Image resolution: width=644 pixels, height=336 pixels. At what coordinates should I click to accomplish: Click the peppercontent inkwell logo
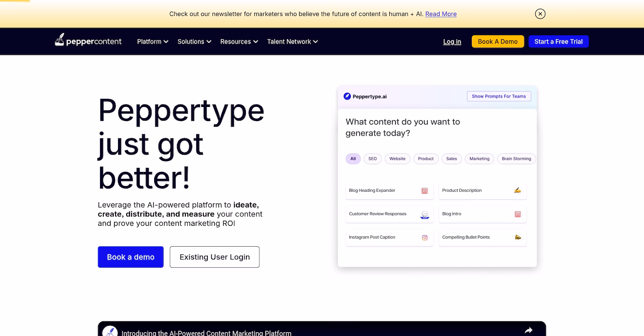pyautogui.click(x=60, y=40)
